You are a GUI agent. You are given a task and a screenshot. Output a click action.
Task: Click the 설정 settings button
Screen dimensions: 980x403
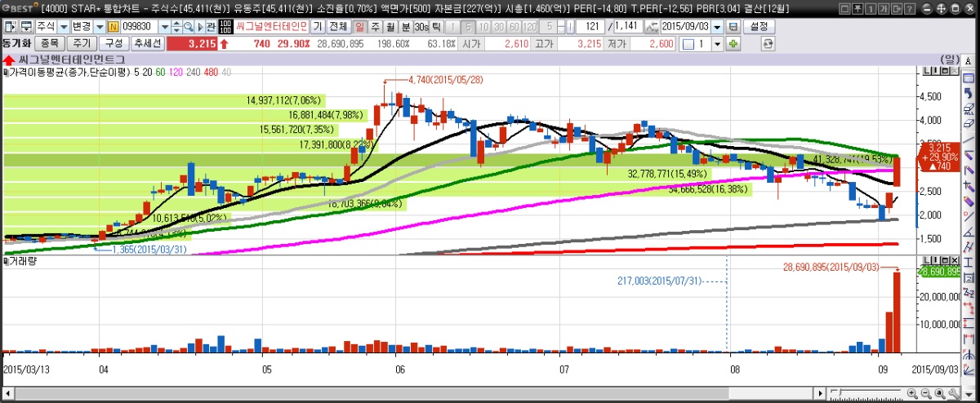point(759,26)
